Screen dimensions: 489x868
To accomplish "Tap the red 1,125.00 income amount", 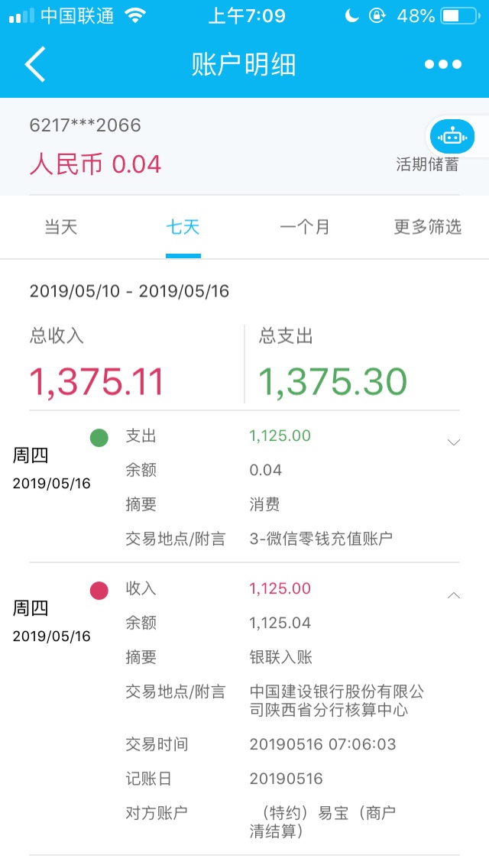I will click(x=280, y=588).
